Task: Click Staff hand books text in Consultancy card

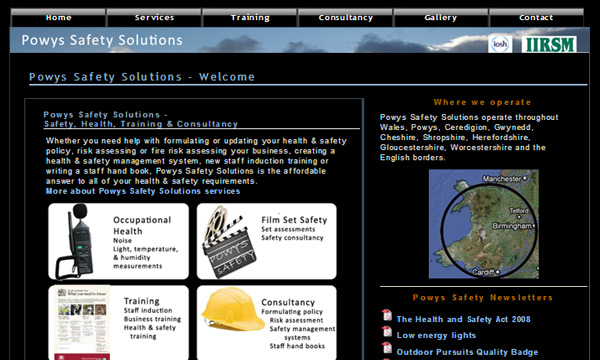Action: click(297, 346)
